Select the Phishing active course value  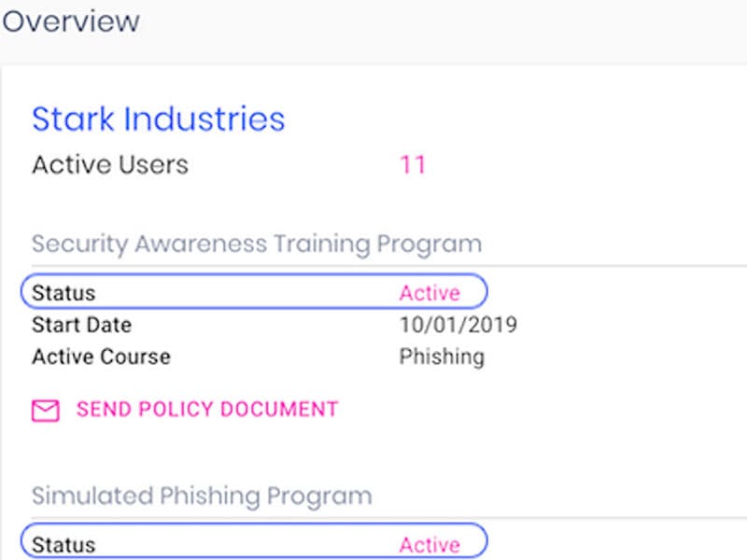point(442,357)
